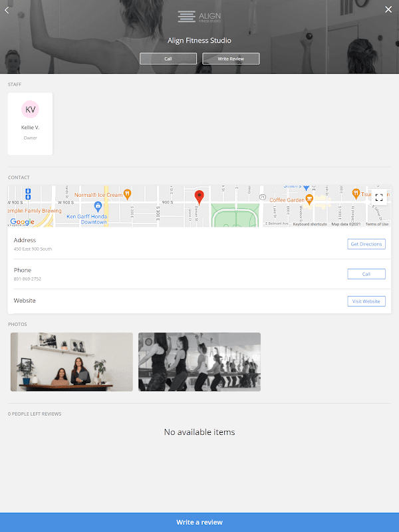This screenshot has height=532, width=399.
Task: Open the Coffee Garden map marker
Action: coord(309,199)
